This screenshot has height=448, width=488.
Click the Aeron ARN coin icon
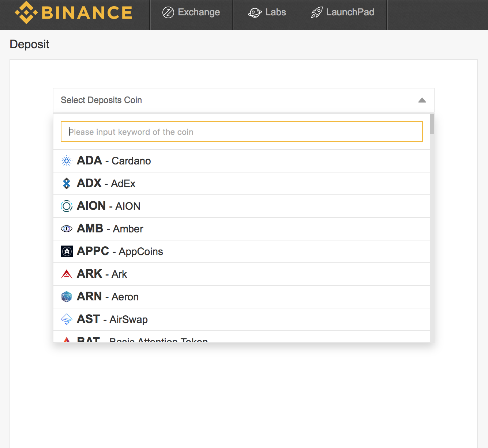67,297
